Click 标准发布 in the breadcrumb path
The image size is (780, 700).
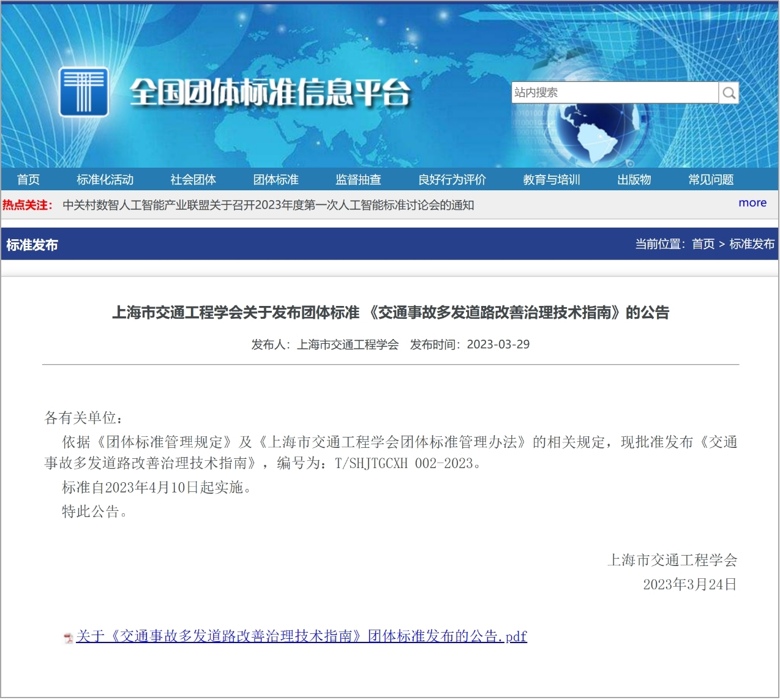[x=752, y=244]
